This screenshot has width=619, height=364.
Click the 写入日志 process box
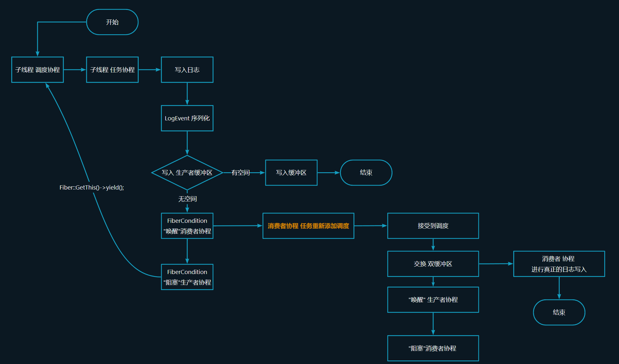click(187, 70)
